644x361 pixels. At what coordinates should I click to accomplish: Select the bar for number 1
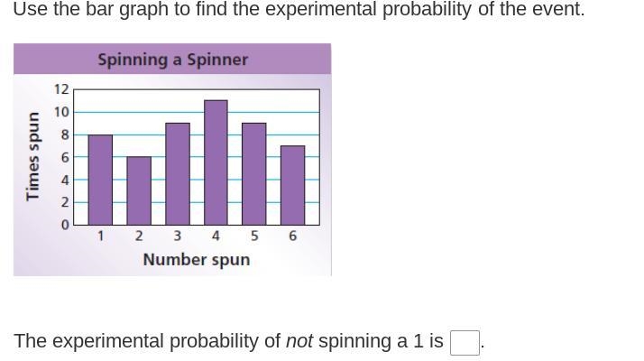tap(100, 180)
